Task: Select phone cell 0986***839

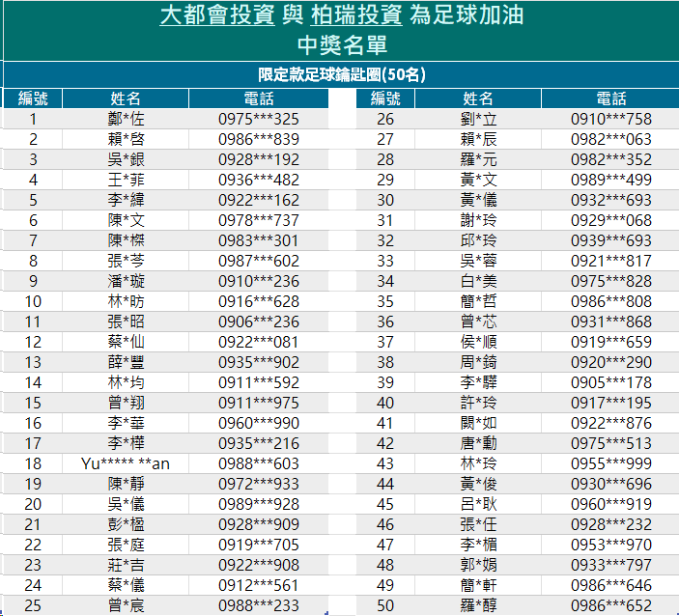Action: click(259, 139)
